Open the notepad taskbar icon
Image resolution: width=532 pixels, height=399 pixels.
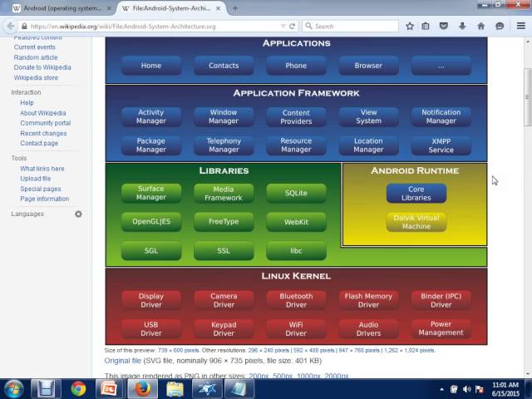coord(239,389)
